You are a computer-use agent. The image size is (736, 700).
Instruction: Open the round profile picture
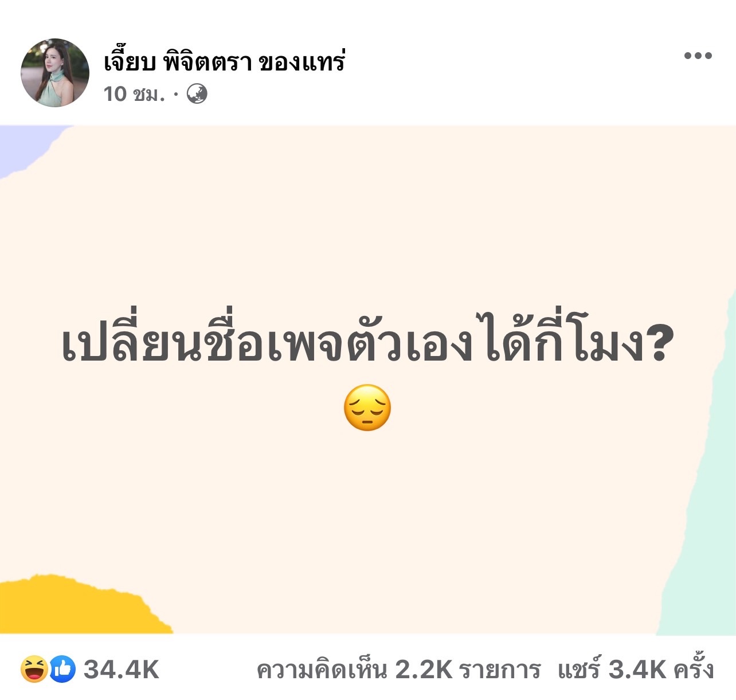55,73
